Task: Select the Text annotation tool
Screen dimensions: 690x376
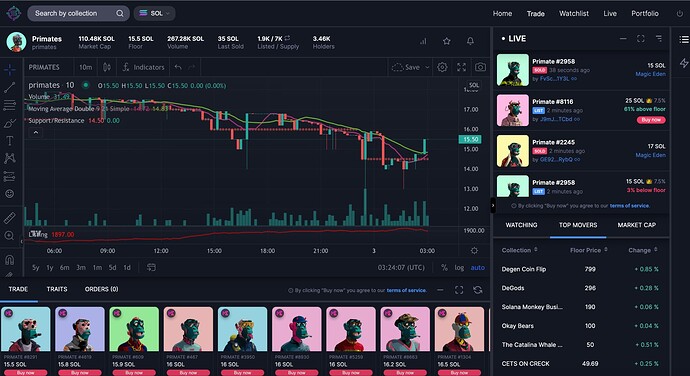Action: [x=9, y=141]
